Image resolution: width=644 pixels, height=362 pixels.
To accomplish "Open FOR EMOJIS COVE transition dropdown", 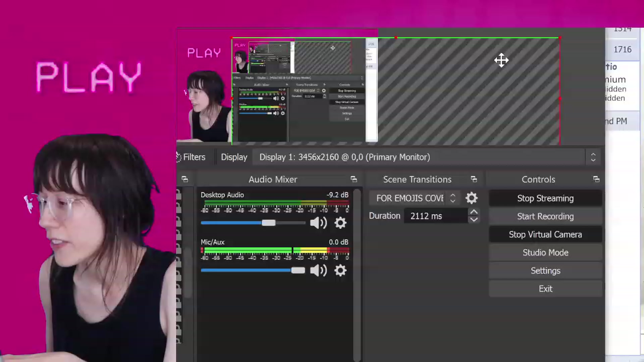I will point(415,198).
